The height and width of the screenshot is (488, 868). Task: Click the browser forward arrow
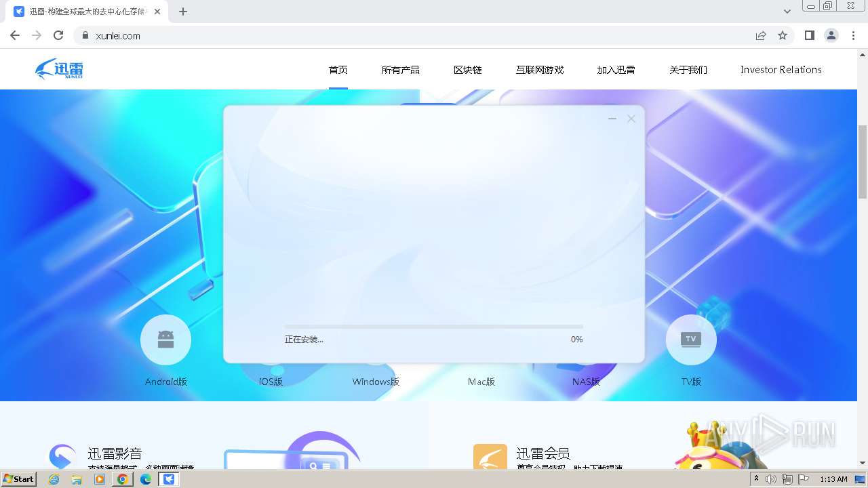(37, 36)
